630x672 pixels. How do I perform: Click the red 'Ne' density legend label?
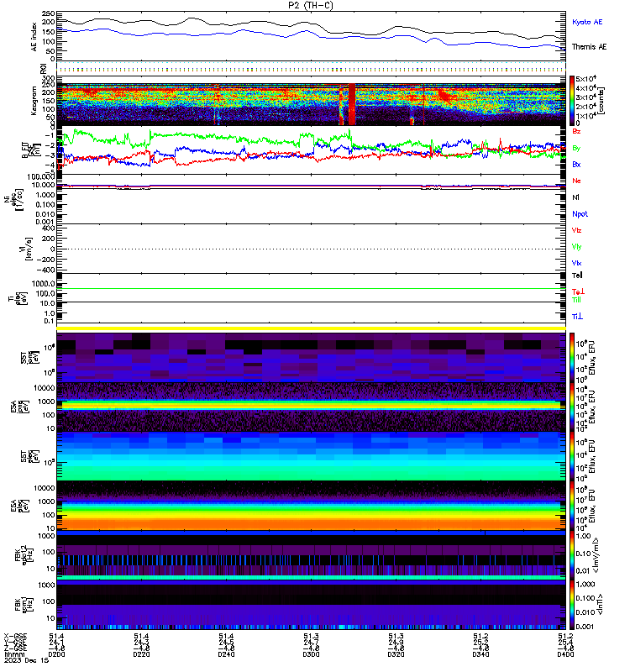pos(576,181)
